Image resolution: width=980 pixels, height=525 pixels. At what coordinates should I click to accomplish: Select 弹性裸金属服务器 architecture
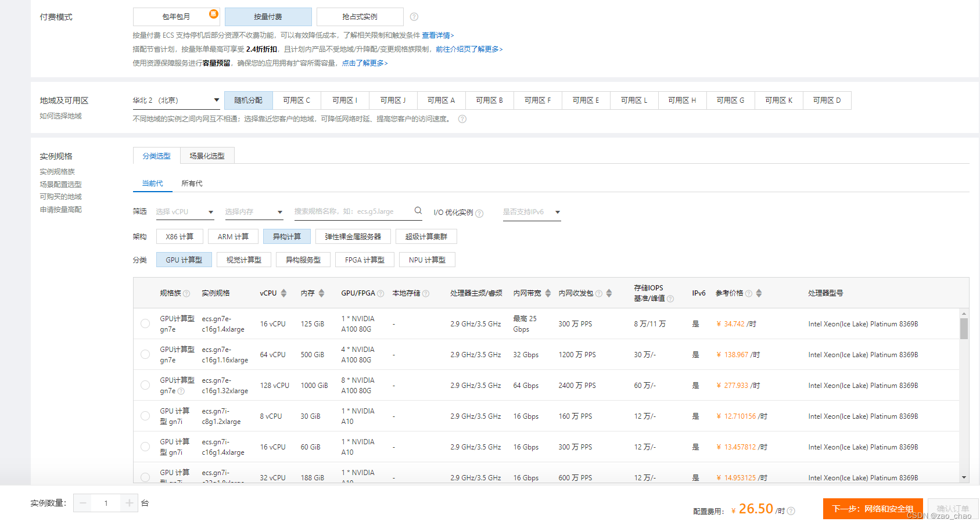(x=353, y=236)
